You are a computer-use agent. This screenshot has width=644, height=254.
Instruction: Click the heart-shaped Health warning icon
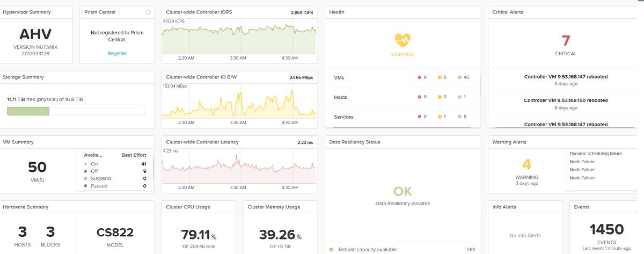pyautogui.click(x=402, y=40)
